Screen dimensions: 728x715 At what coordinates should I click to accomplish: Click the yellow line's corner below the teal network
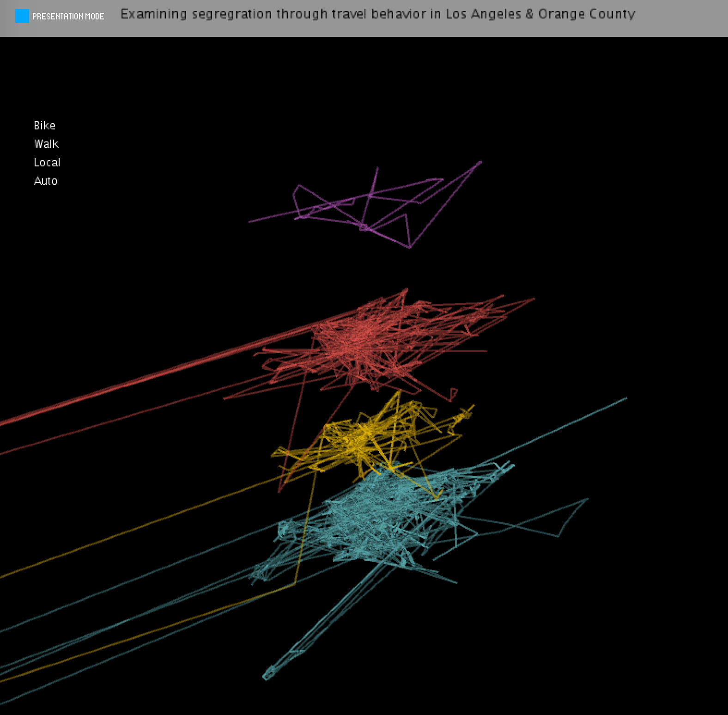294,584
